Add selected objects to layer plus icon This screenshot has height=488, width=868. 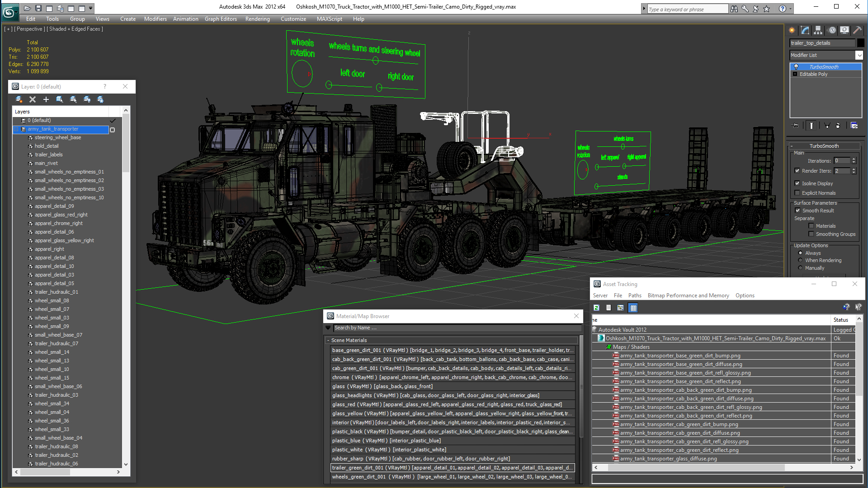[46, 99]
